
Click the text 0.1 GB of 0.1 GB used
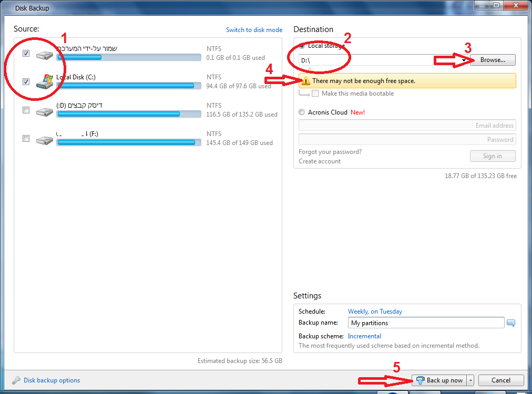[x=236, y=58]
